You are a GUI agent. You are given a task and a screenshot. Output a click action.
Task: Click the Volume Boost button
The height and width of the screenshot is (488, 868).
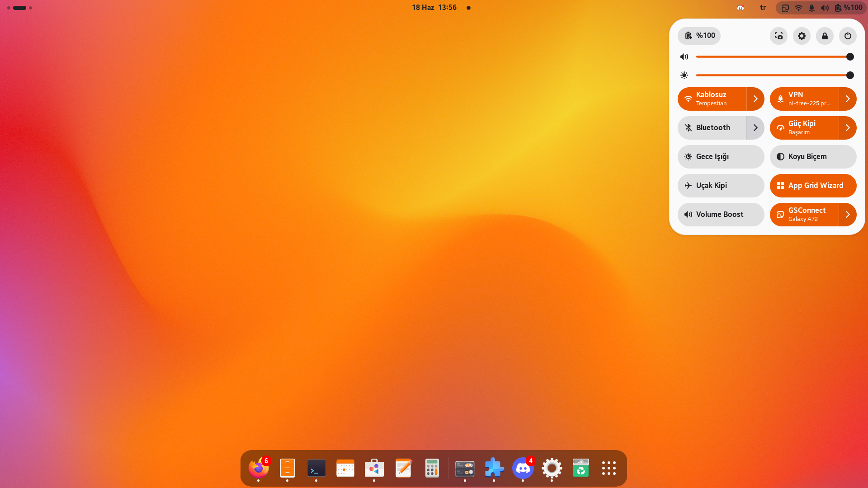click(721, 214)
